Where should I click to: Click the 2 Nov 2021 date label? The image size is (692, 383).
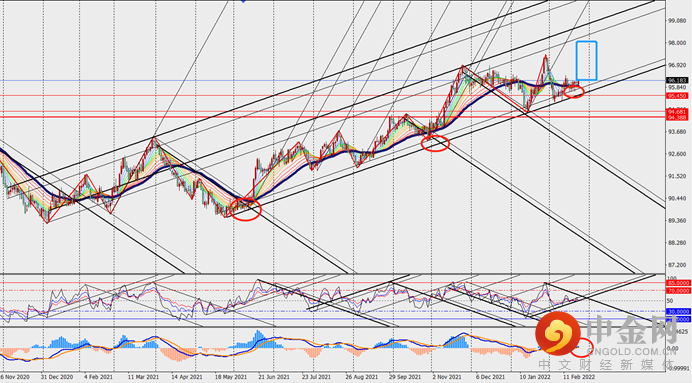(447, 377)
